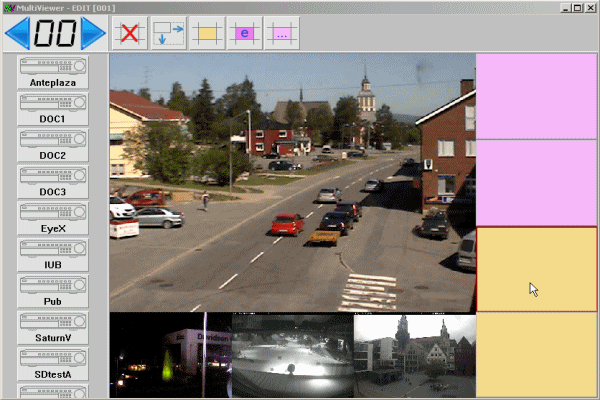Delete cell using red X toolbar icon
The width and height of the screenshot is (600, 400).
(130, 33)
